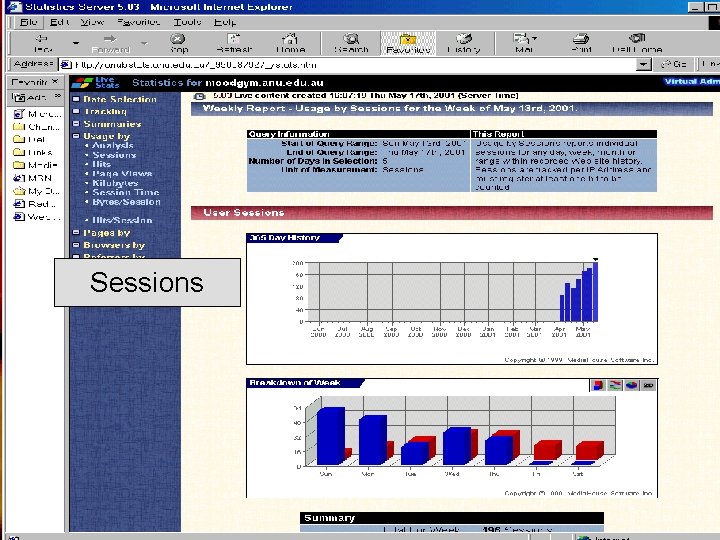Select the pie chart icon
This screenshot has height=540, width=720.
click(x=631, y=385)
